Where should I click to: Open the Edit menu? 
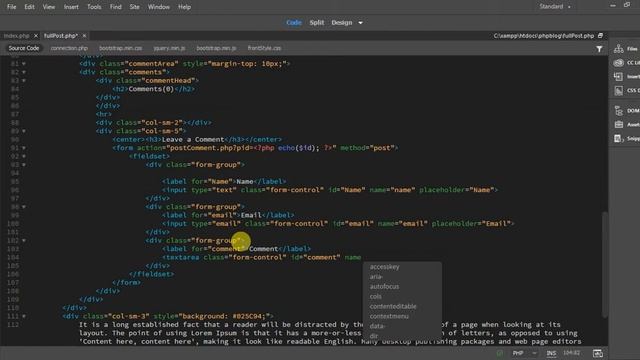[x=29, y=7]
